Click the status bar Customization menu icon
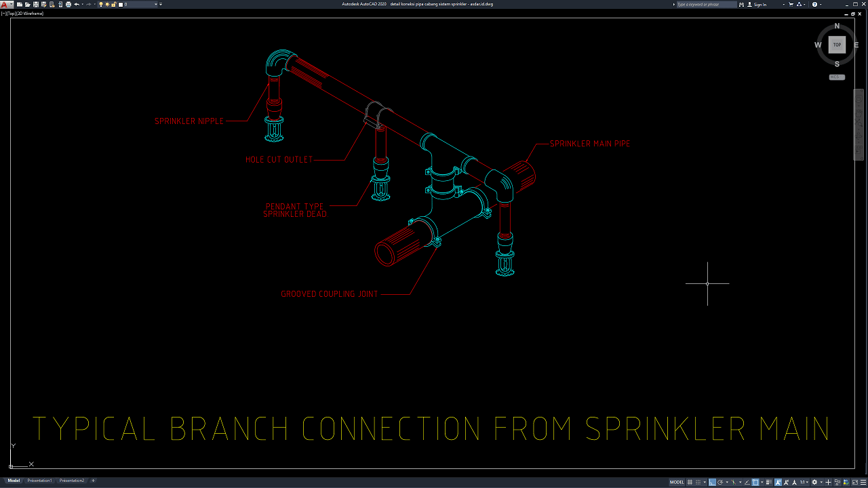868x488 pixels. point(859,482)
